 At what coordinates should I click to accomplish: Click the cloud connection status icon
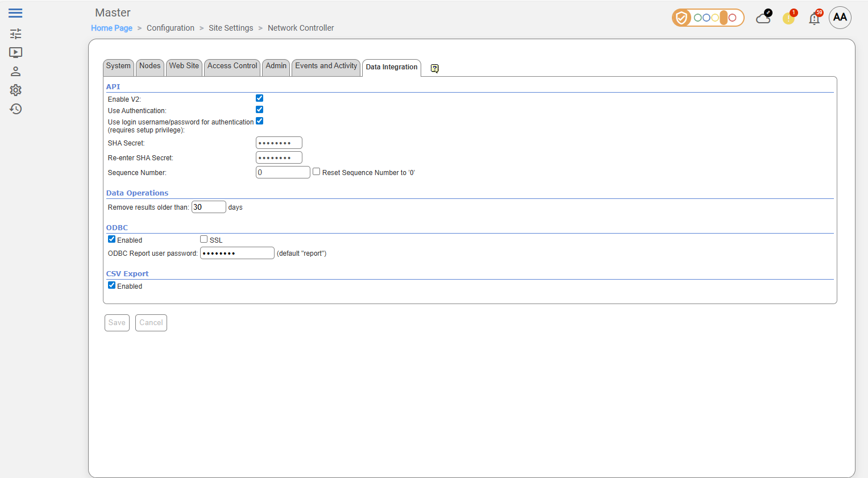point(763,18)
